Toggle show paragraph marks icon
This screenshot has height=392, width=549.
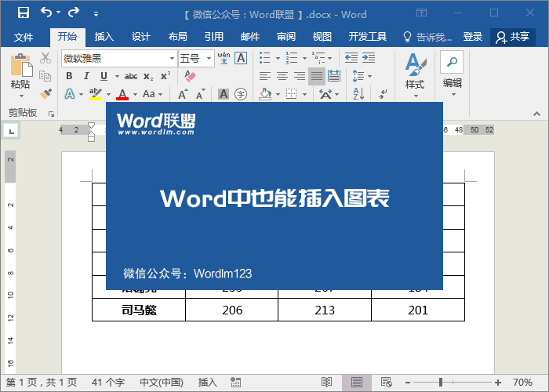pos(383,94)
